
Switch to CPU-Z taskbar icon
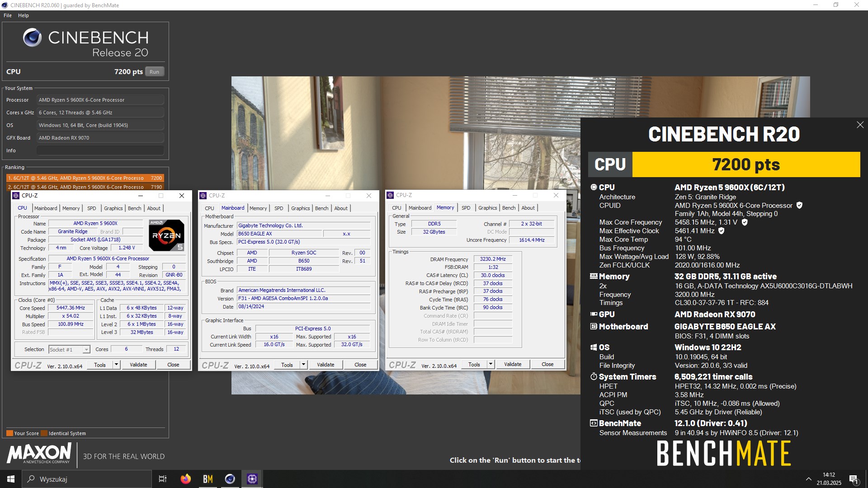coord(252,479)
